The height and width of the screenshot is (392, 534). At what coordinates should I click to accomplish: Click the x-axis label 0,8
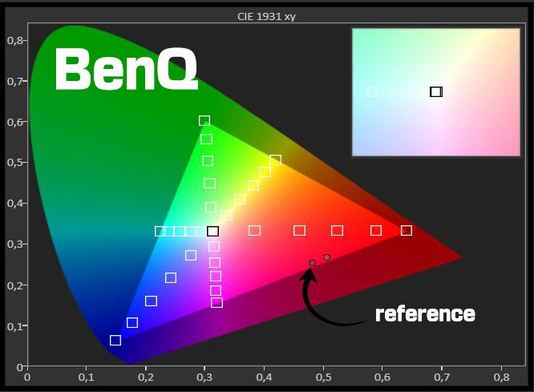tap(501, 378)
